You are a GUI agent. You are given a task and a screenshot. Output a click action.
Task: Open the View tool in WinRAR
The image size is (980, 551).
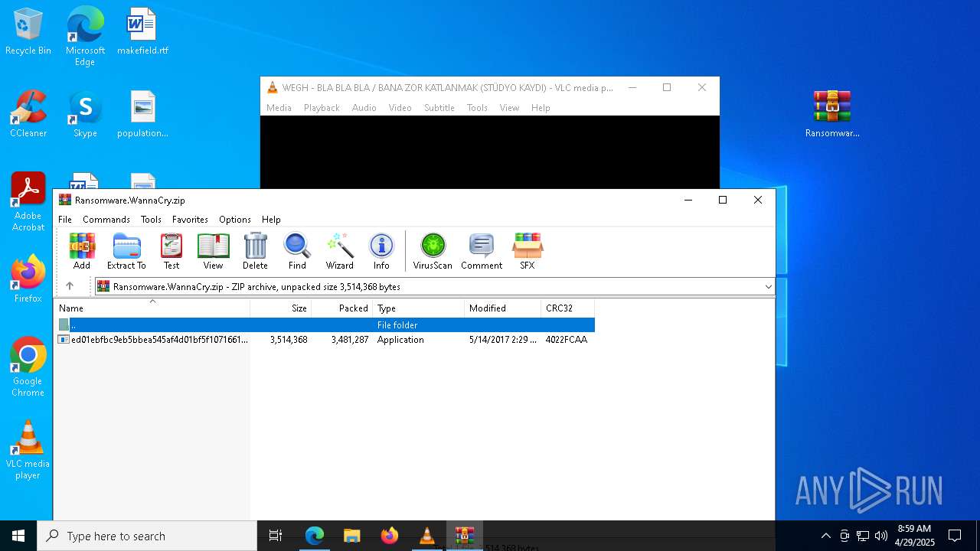[213, 252]
